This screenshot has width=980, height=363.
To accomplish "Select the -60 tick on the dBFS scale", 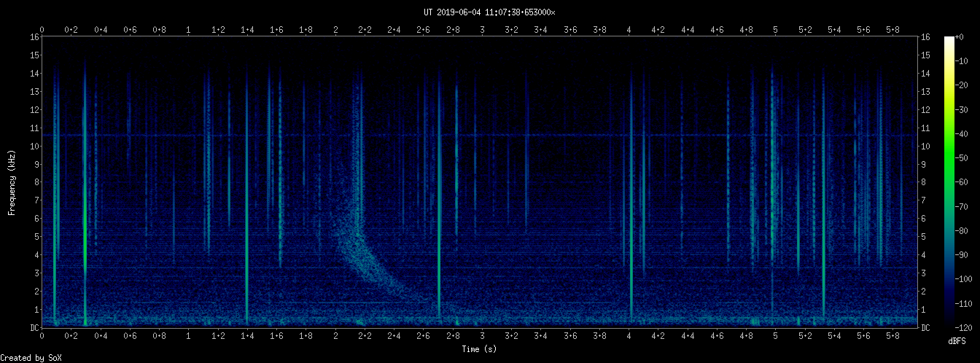I will click(963, 181).
